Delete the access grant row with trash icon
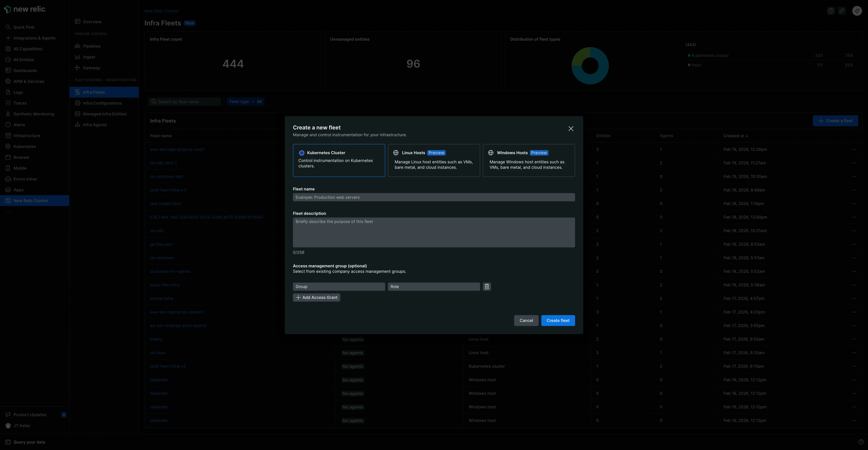Viewport: 868px width, 450px height. point(487,287)
